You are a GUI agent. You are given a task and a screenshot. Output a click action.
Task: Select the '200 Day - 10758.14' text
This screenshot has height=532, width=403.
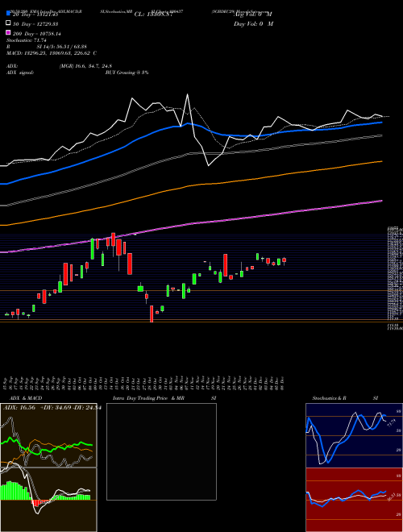36,34
